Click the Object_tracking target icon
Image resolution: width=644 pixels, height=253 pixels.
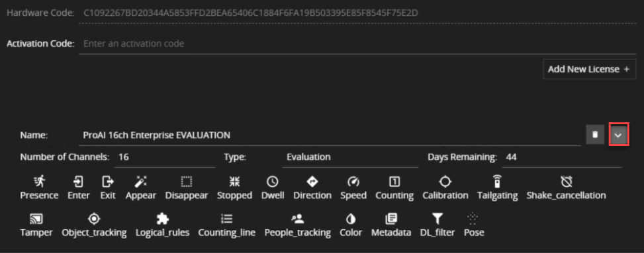pyautogui.click(x=94, y=219)
